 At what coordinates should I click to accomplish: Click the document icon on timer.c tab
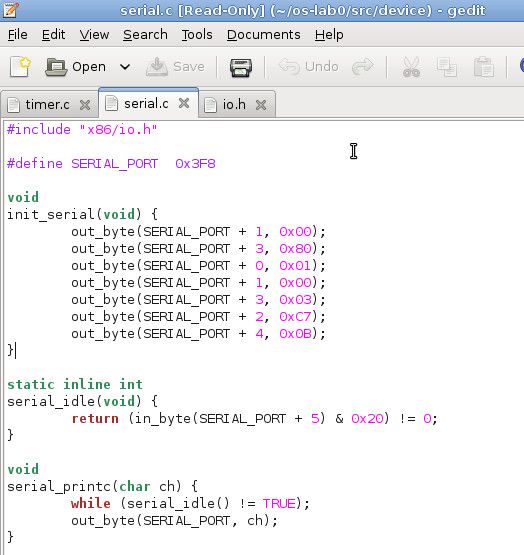[13, 105]
